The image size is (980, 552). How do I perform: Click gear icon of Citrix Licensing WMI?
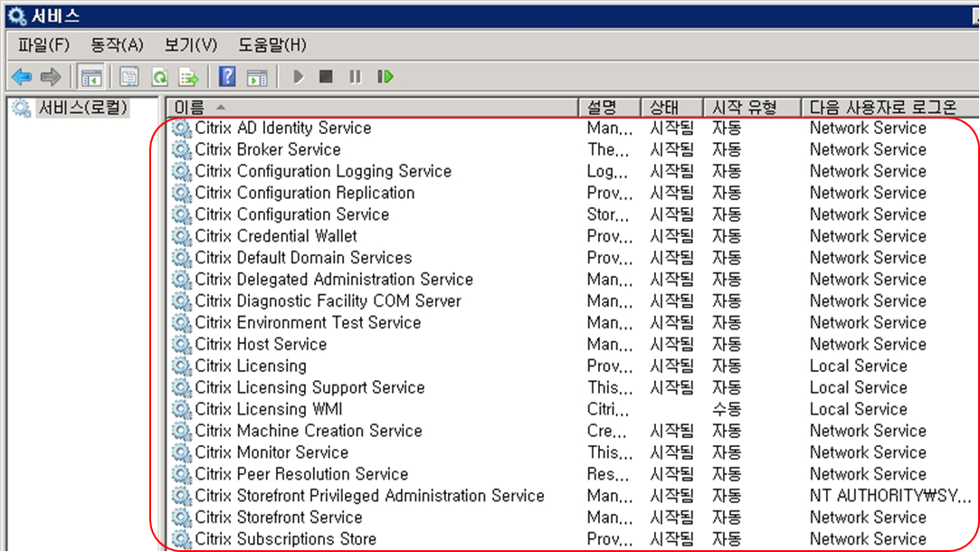tap(181, 409)
